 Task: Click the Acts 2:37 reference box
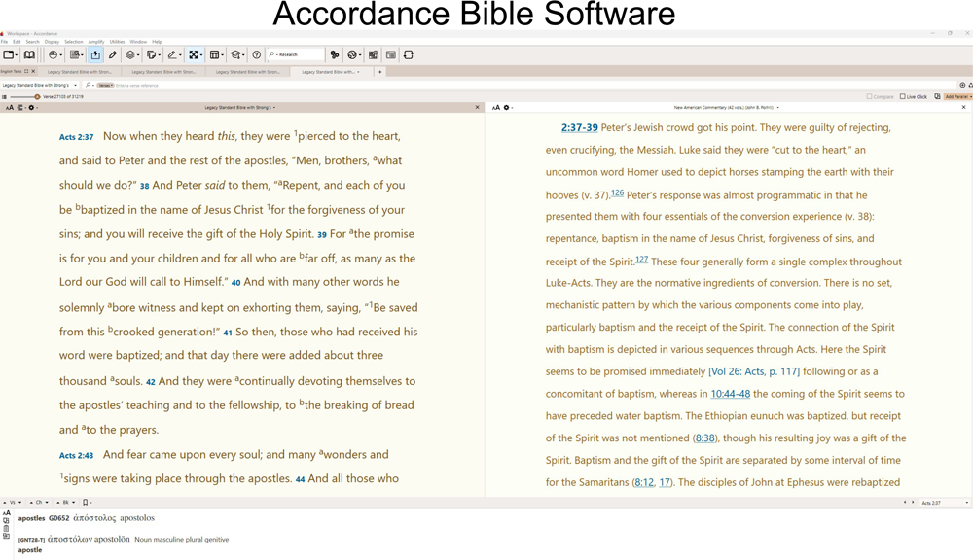click(x=944, y=503)
